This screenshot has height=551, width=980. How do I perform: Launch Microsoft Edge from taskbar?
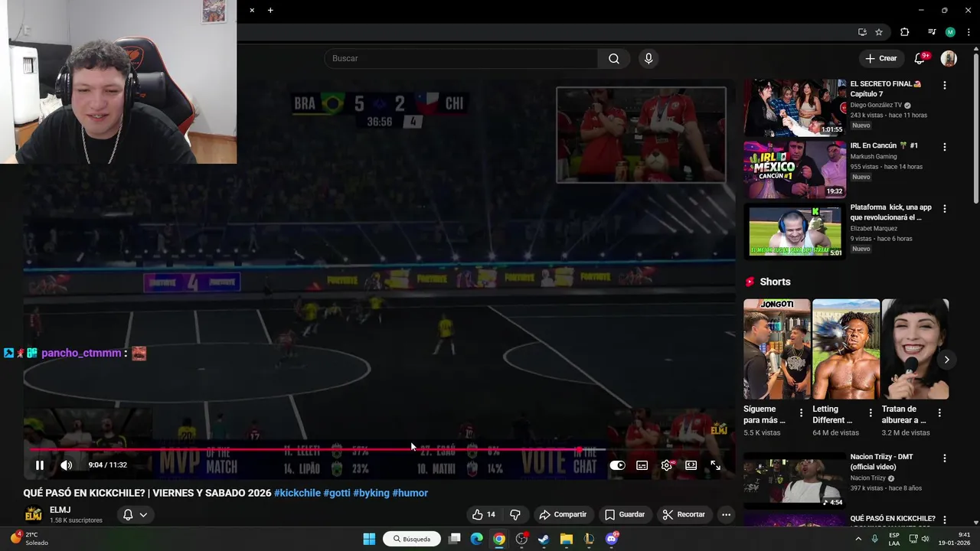477,539
